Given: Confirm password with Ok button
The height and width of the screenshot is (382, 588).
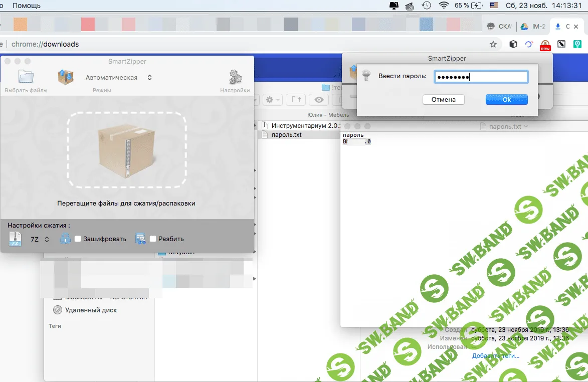Looking at the screenshot, I should click(506, 99).
